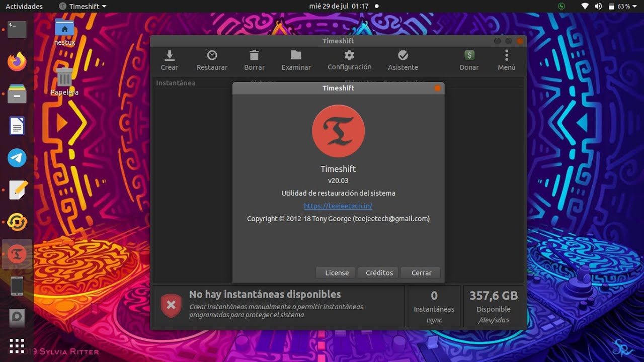Click the /dev/sda5 device label
The width and height of the screenshot is (644, 362).
click(493, 320)
